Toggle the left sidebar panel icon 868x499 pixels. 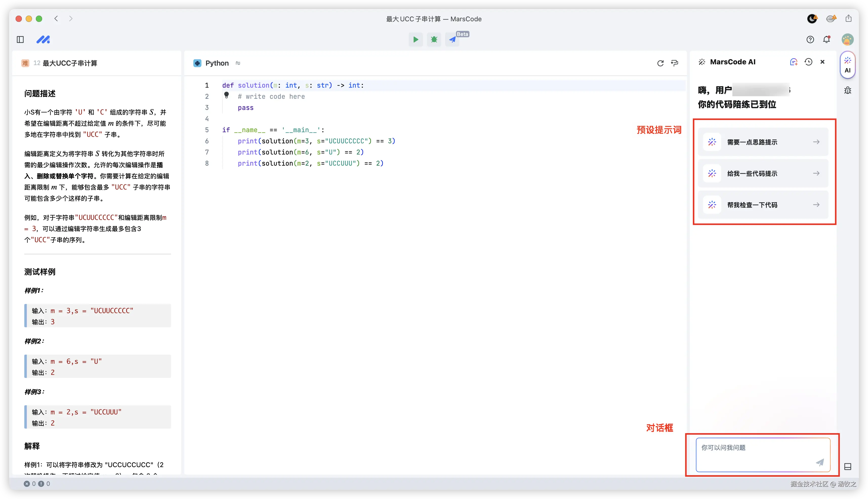click(x=20, y=40)
